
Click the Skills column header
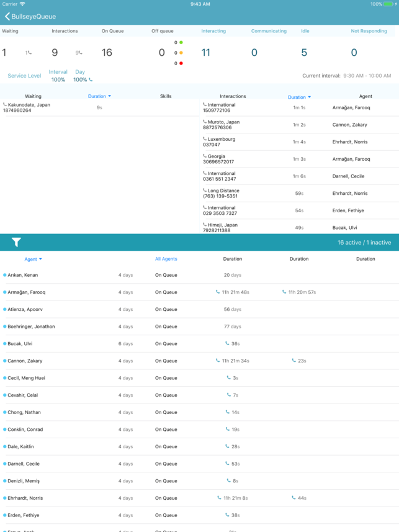pos(166,96)
